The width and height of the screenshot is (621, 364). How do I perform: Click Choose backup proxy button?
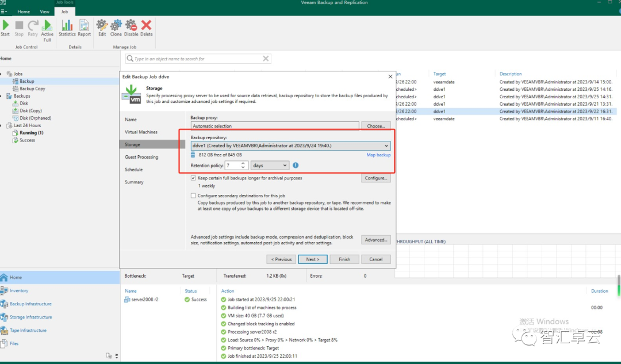376,126
